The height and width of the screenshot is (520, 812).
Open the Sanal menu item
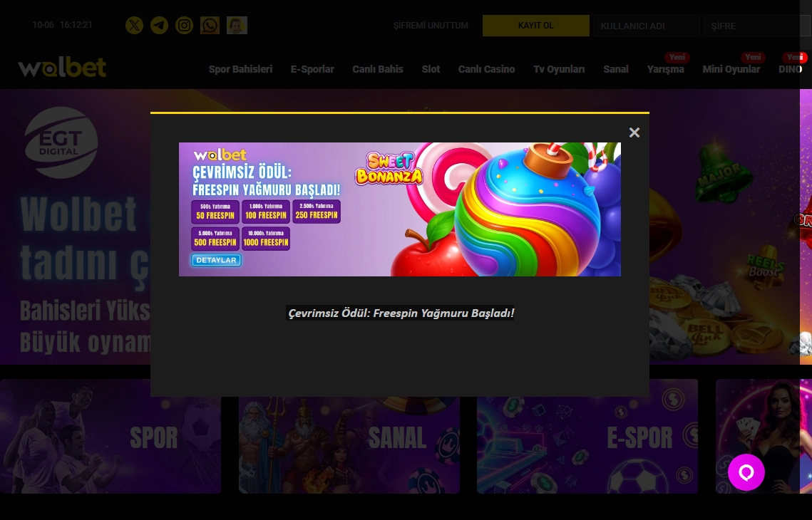pos(616,69)
